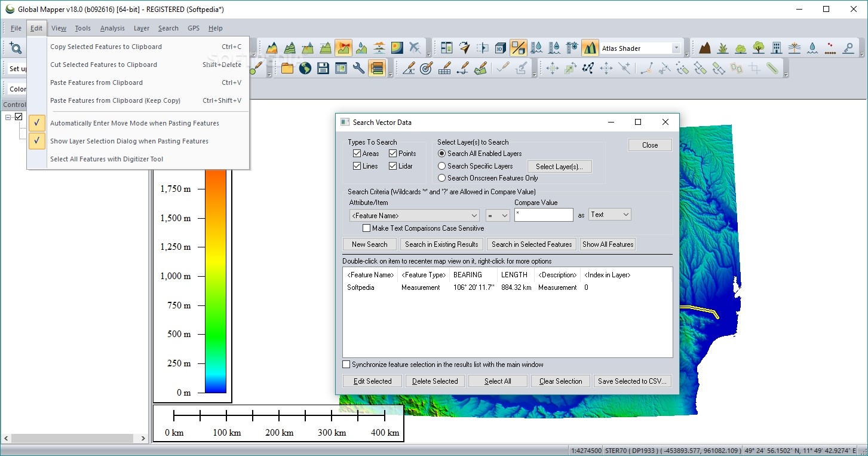Select the Move Features arrows icon
Viewport: 868px width, 456px height.
553,68
